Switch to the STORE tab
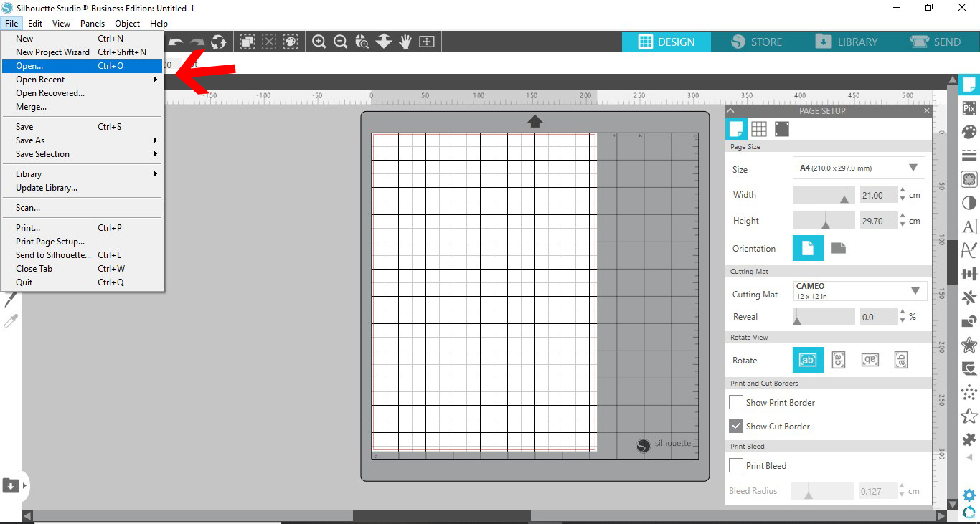 pyautogui.click(x=756, y=42)
